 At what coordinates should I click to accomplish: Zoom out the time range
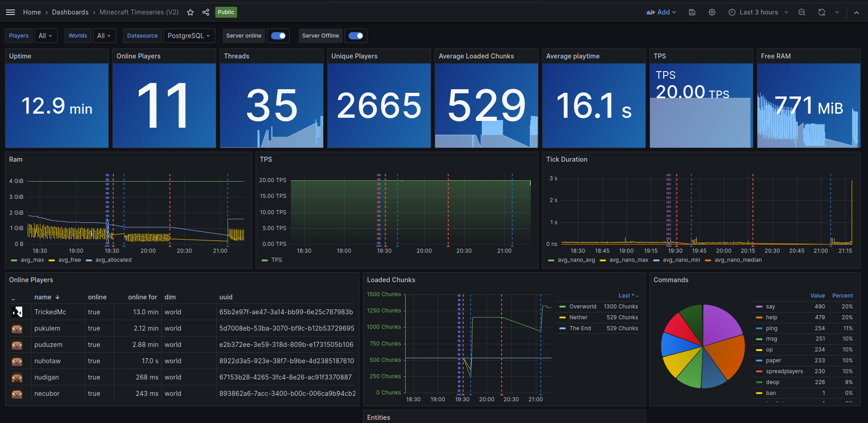[x=802, y=12]
